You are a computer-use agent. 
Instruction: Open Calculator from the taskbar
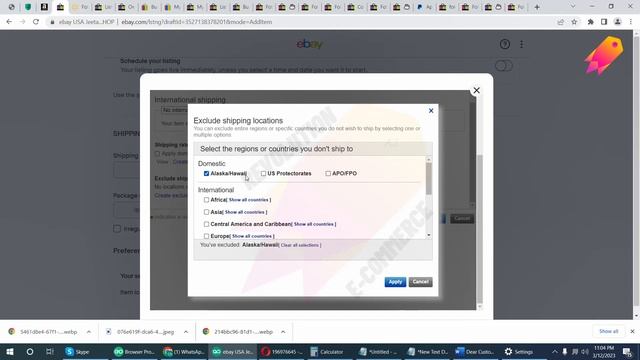(x=327, y=351)
